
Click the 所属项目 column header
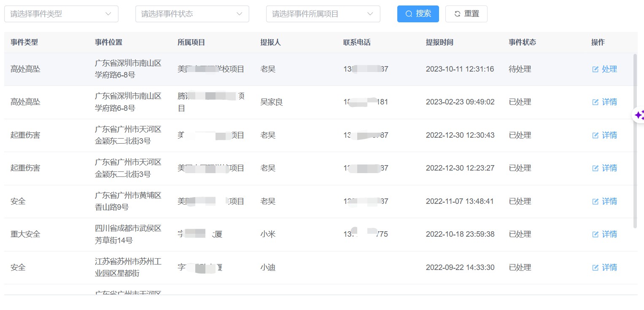191,43
